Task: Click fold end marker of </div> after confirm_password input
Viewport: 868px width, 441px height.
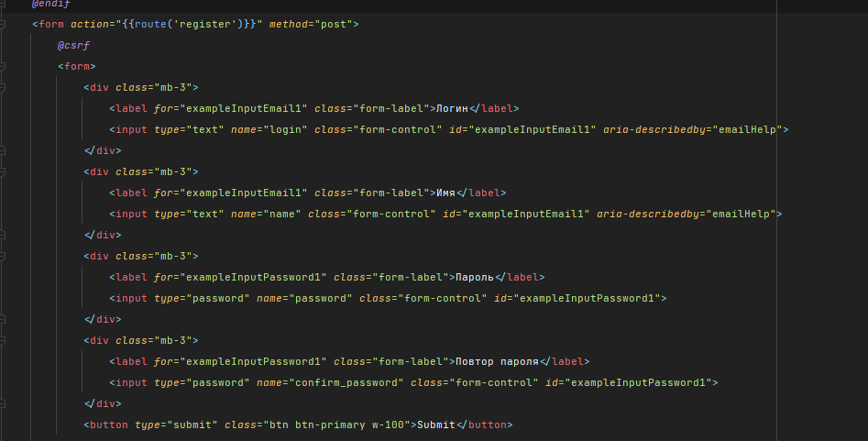Action: [x=2, y=403]
